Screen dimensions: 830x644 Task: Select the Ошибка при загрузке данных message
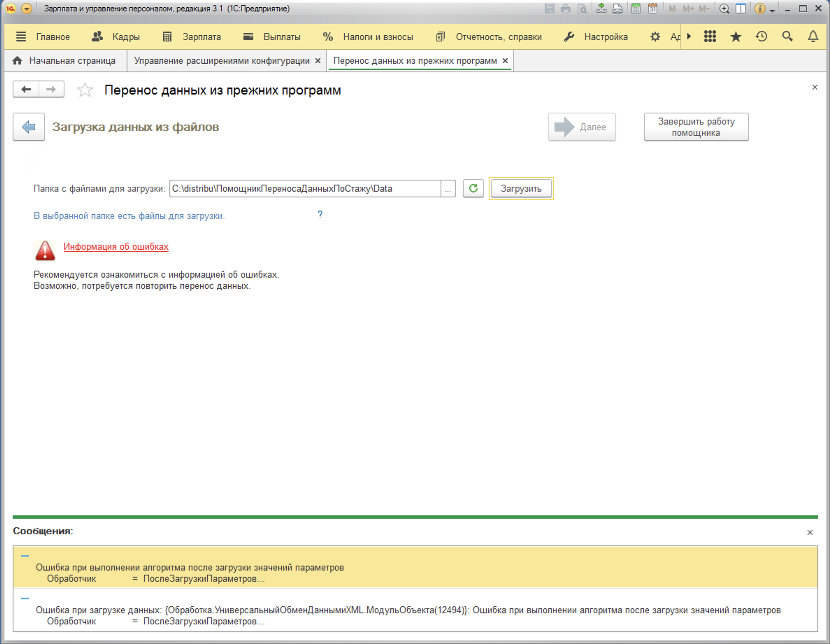coord(415,610)
